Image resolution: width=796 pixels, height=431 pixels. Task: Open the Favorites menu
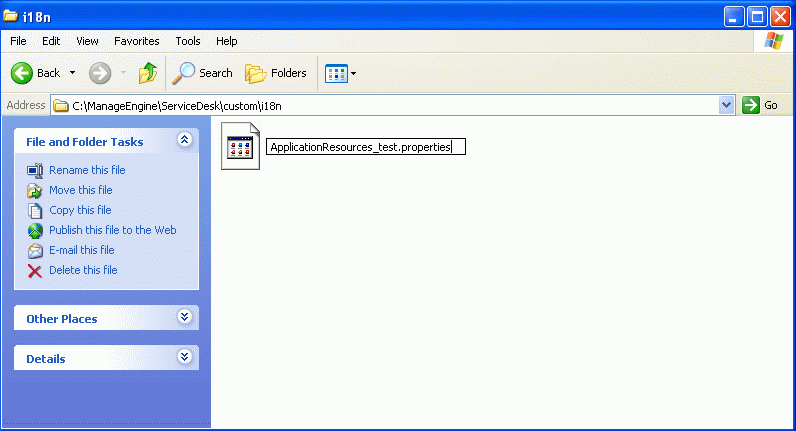click(x=137, y=41)
